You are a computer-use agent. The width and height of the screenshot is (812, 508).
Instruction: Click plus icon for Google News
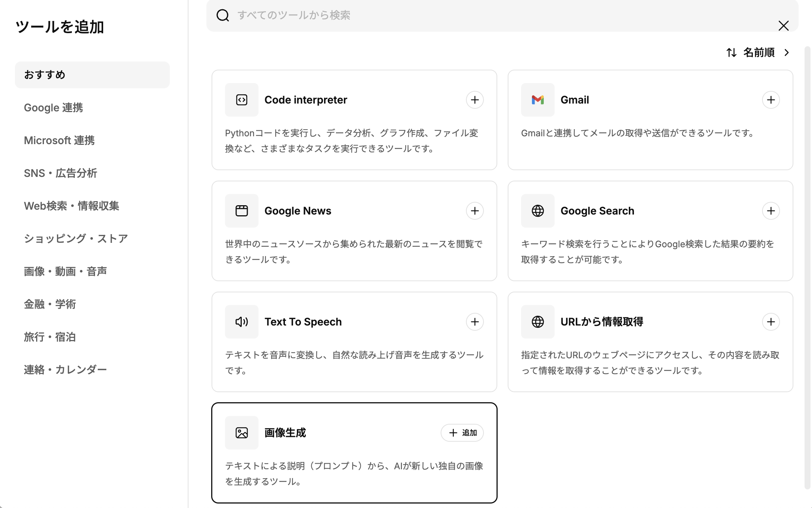475,211
